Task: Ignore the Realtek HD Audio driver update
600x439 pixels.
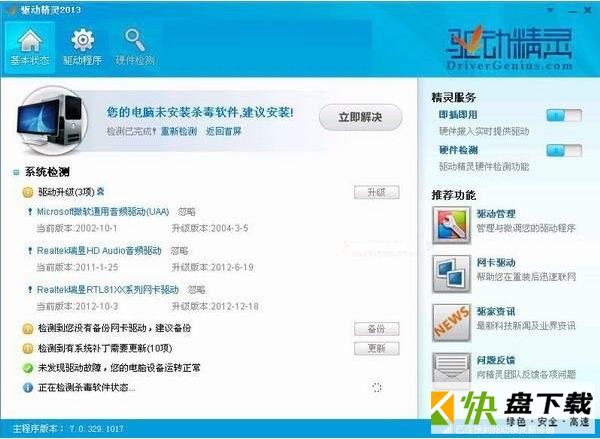Action: [x=179, y=251]
